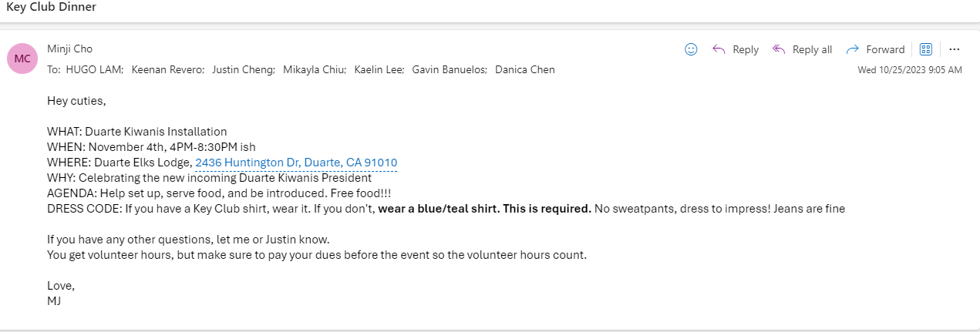Select recipient Keenan Revero
The width and height of the screenshot is (980, 332).
click(x=167, y=69)
